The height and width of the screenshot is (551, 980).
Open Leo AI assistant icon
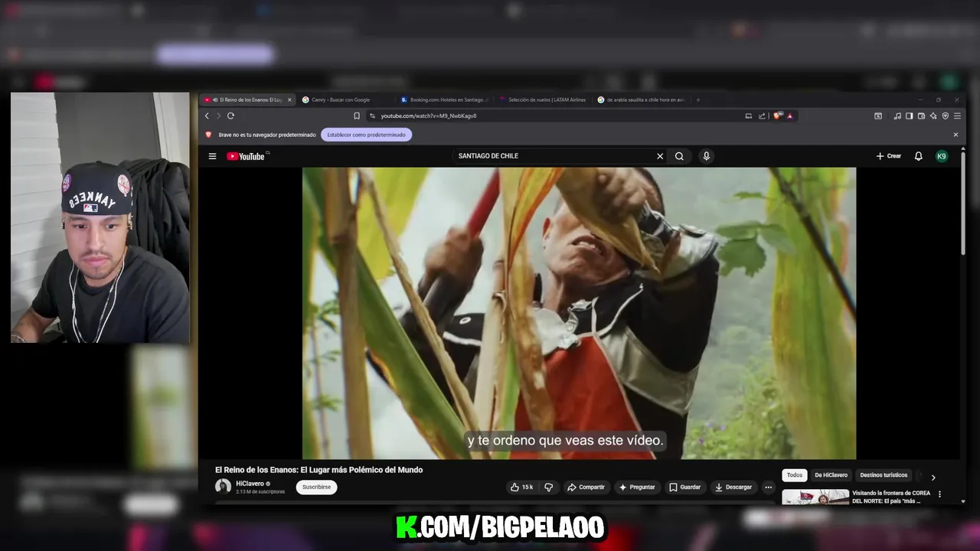point(933,116)
